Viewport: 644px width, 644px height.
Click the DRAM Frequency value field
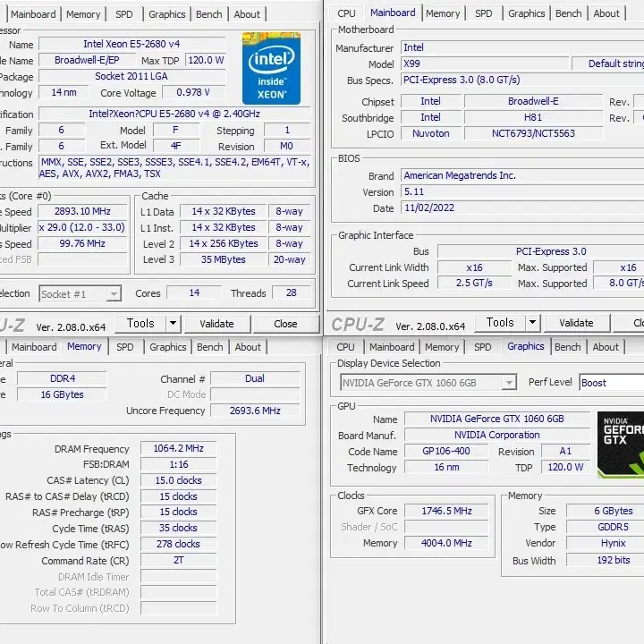point(179,448)
